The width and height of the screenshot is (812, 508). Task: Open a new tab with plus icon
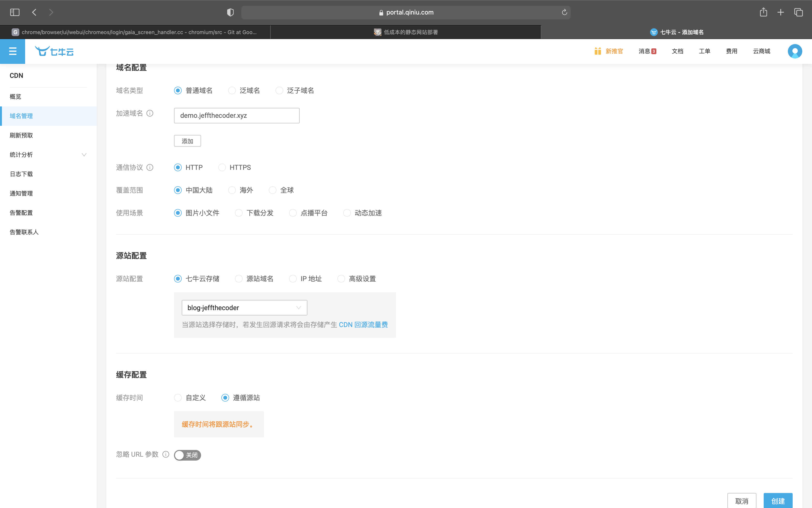coord(781,12)
